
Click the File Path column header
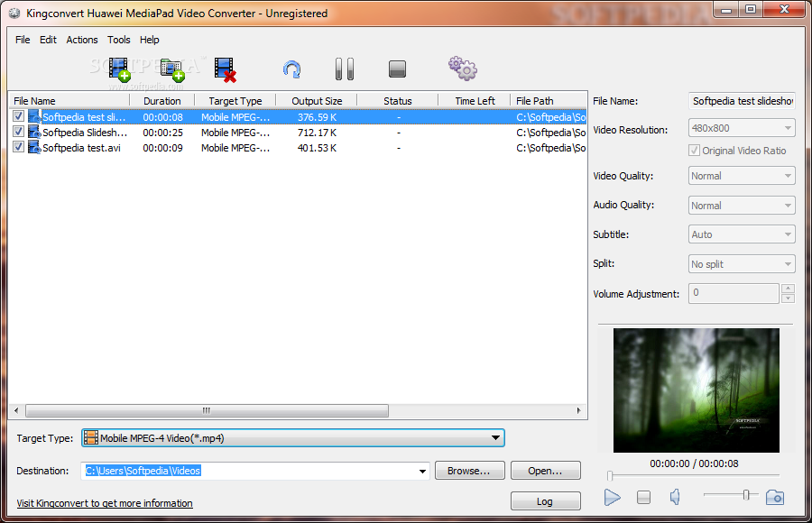(x=549, y=101)
